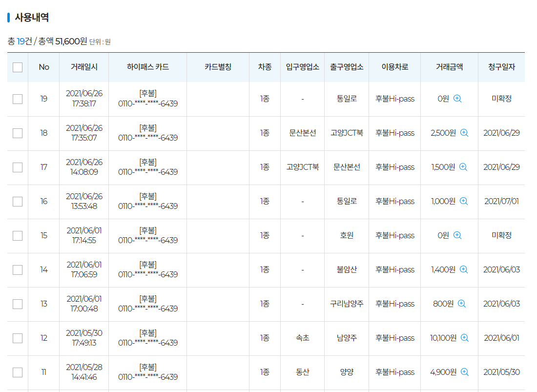The width and height of the screenshot is (537, 392).
Task: Click magnifier icon next to 800원
Action: [462, 304]
